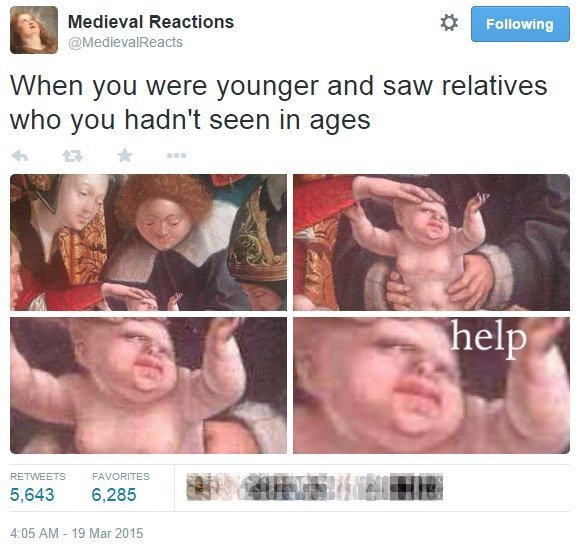Image resolution: width=580 pixels, height=544 pixels.
Task: Open the gear settings dropdown
Action: tap(449, 23)
